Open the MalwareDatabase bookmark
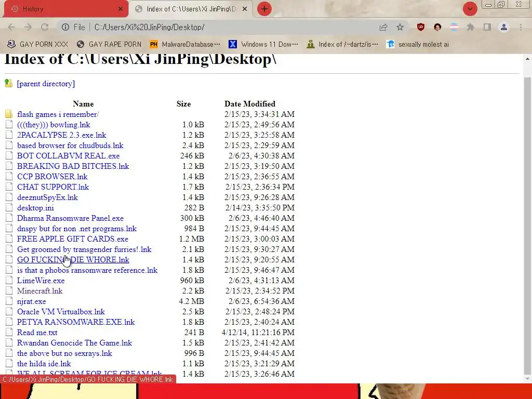This screenshot has width=532, height=399. [x=185, y=44]
